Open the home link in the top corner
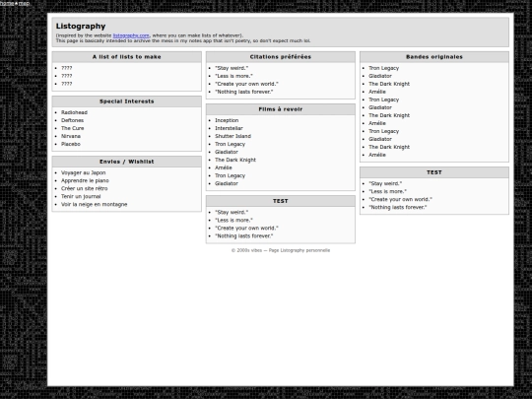This screenshot has height=399, width=532. pos(7,3)
